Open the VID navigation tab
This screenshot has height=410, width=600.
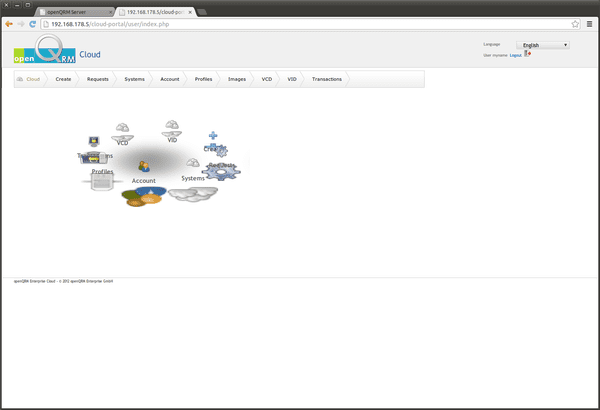tap(292, 79)
